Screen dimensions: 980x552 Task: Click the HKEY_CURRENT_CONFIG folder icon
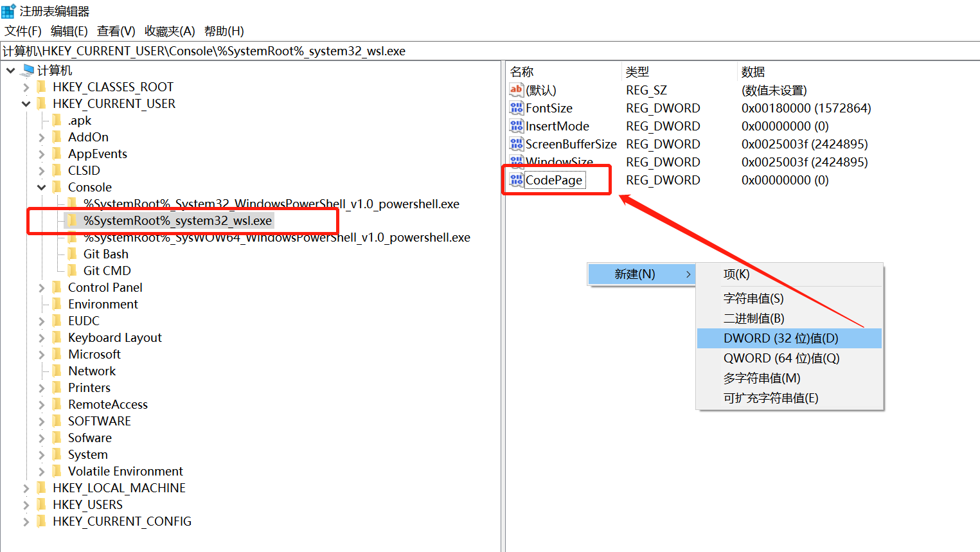click(42, 521)
